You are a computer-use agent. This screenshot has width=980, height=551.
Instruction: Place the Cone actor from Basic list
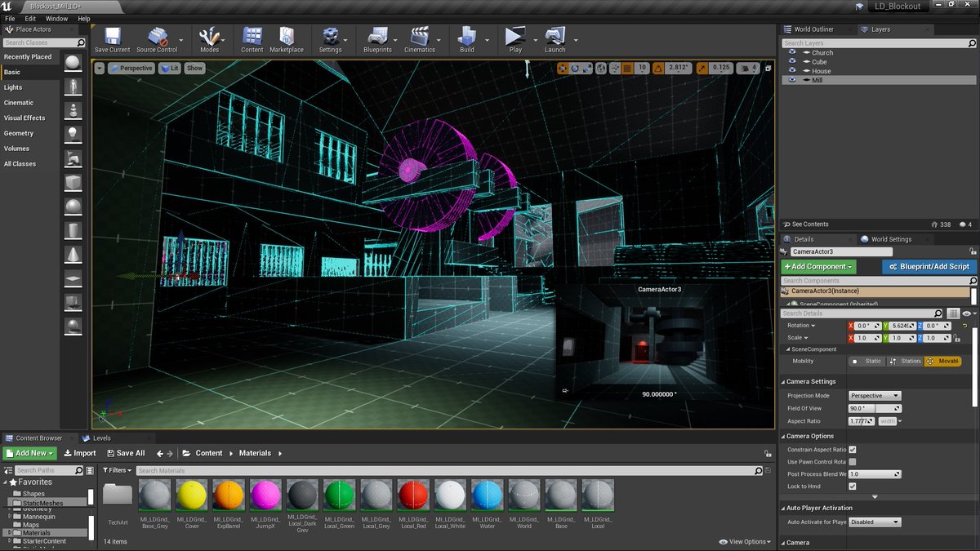[73, 254]
